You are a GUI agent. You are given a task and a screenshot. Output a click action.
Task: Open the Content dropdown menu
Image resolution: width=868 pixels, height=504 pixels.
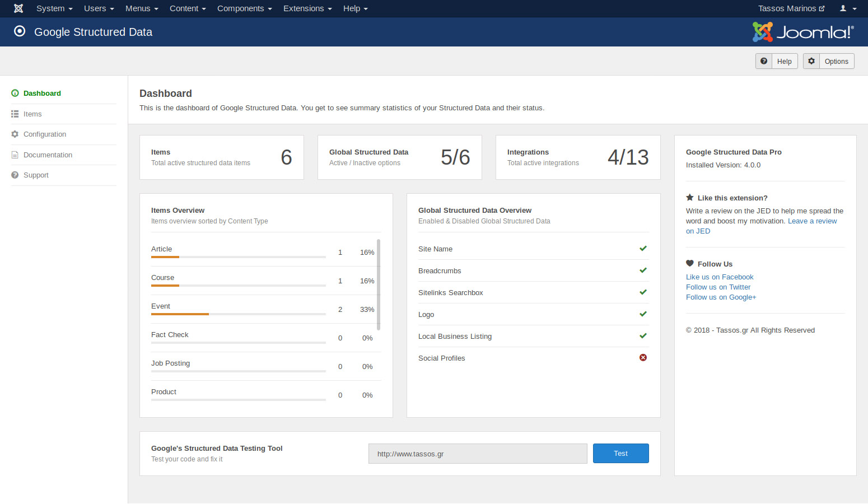coord(188,8)
